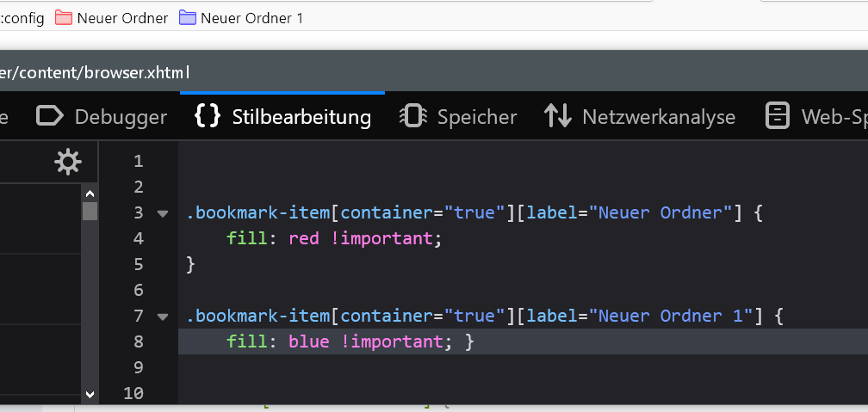
Task: Click the stylesheet list scroll-up arrow
Action: click(90, 191)
